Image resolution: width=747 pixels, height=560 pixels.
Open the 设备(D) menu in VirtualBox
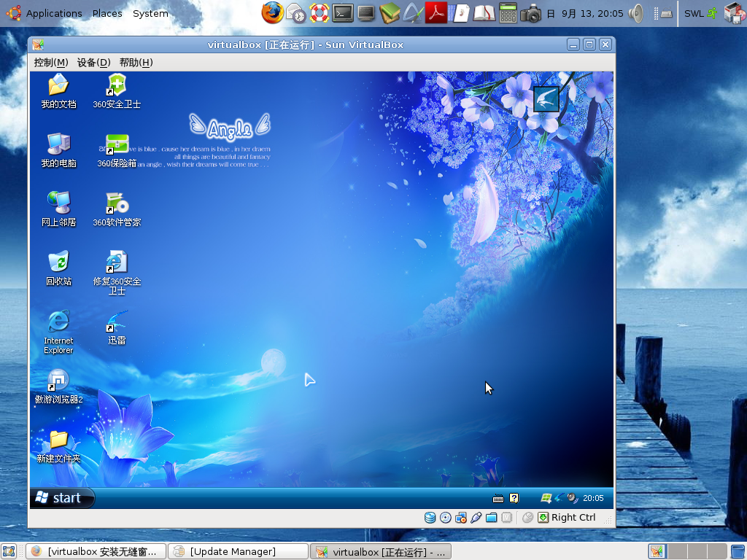tap(94, 63)
